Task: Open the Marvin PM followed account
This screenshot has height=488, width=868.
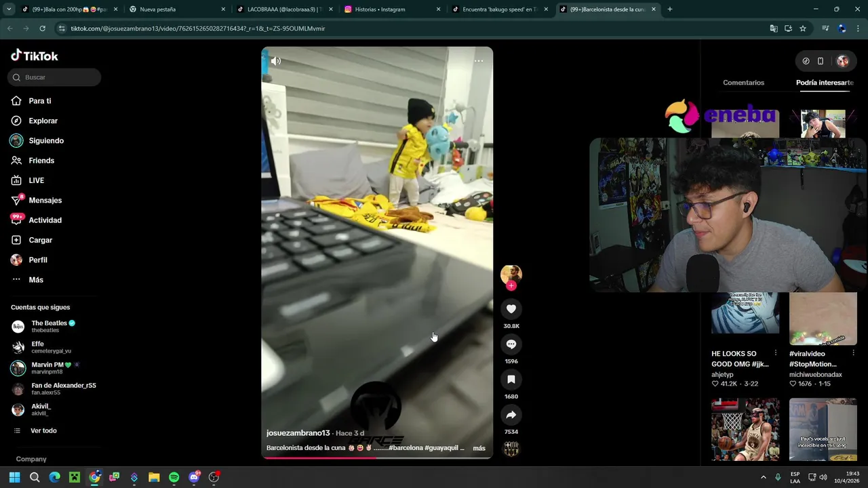Action: tap(45, 368)
